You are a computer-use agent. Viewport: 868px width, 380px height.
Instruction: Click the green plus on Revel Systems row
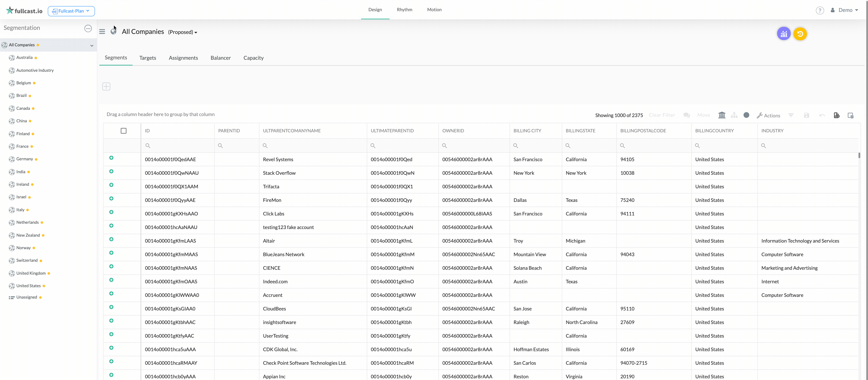tap(111, 158)
